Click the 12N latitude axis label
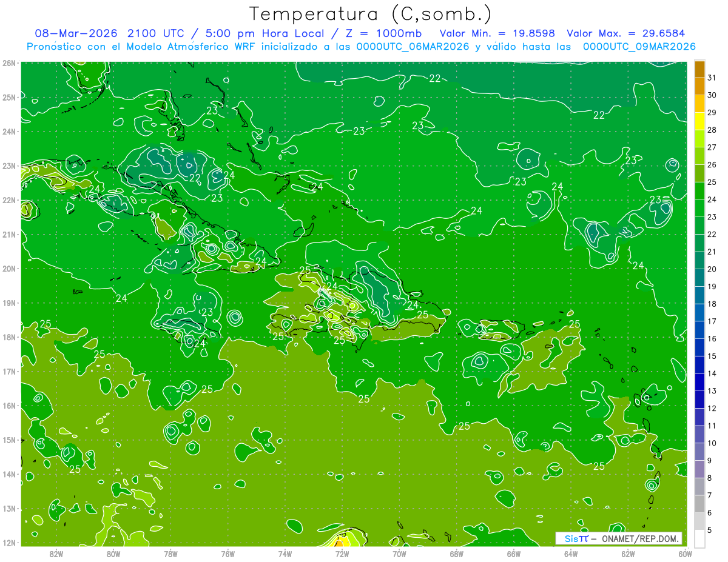The height and width of the screenshot is (562, 728). pyautogui.click(x=9, y=543)
